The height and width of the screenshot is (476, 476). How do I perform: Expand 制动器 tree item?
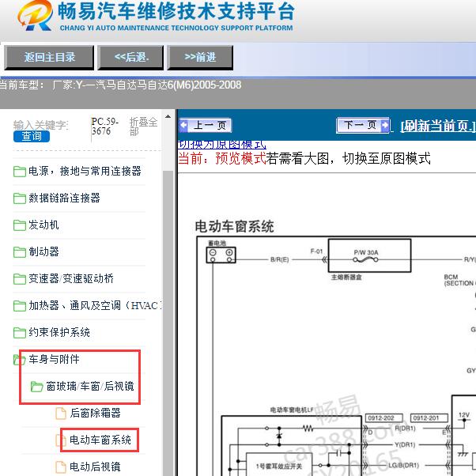(x=43, y=251)
